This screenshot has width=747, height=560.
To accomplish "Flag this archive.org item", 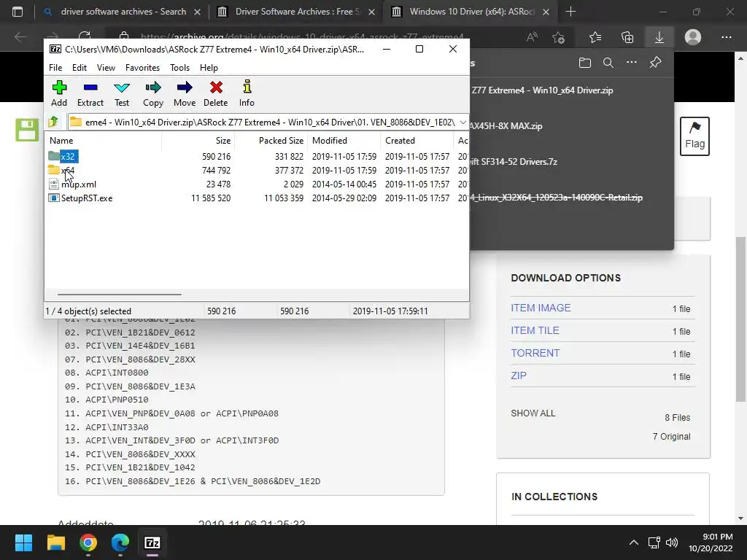I will click(x=694, y=136).
